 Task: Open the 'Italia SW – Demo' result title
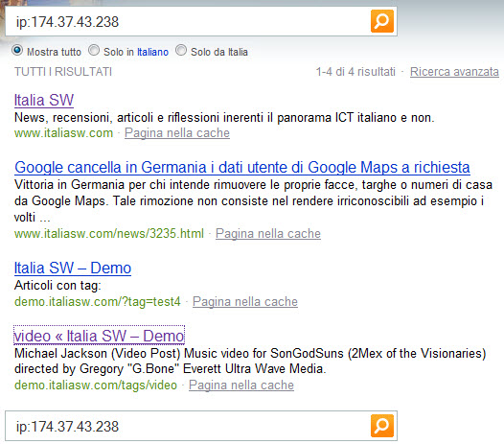pyautogui.click(x=73, y=268)
